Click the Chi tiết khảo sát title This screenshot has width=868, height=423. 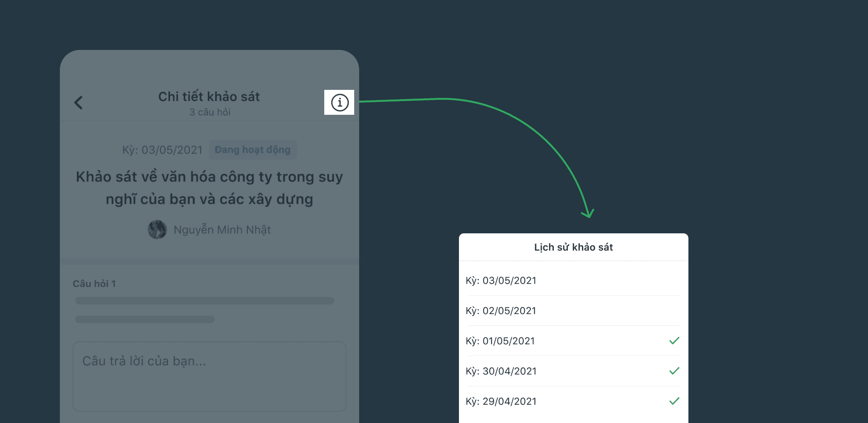pos(209,96)
